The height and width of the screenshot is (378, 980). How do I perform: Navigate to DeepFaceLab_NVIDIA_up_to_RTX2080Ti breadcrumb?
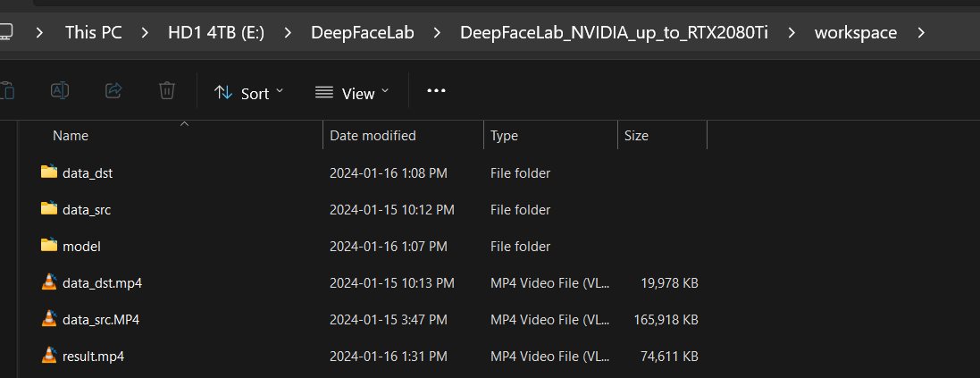(x=614, y=32)
